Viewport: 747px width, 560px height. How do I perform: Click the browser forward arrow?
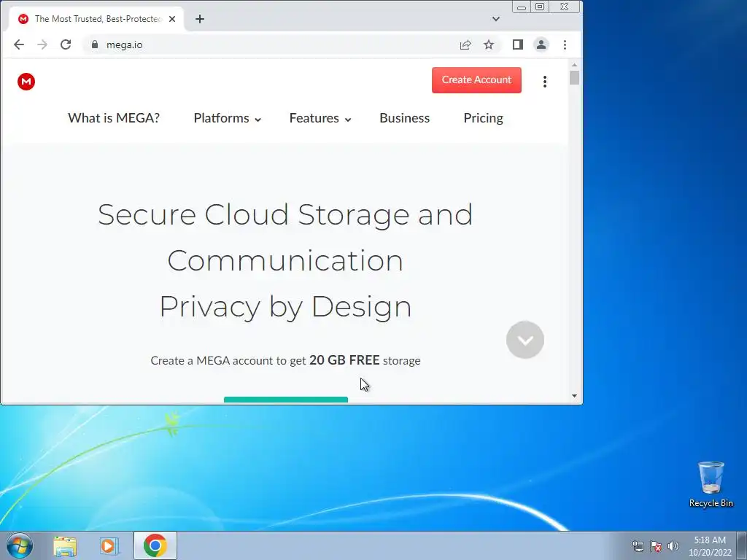pos(42,44)
